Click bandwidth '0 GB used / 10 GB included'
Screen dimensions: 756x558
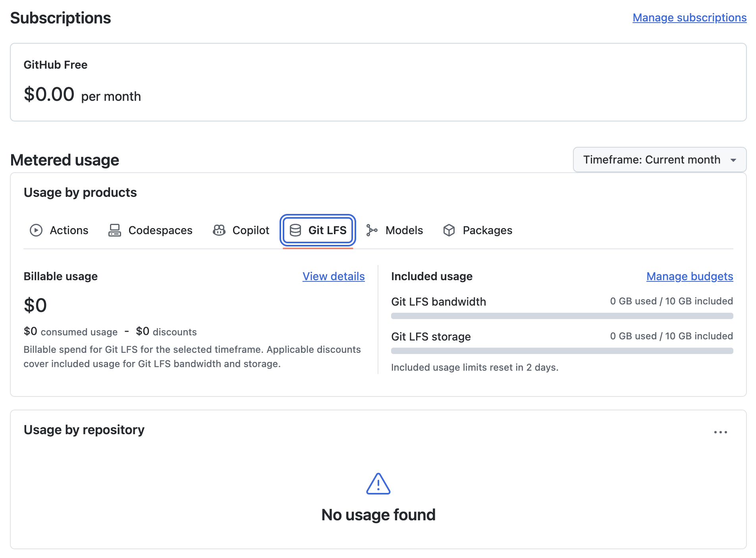pyautogui.click(x=671, y=301)
